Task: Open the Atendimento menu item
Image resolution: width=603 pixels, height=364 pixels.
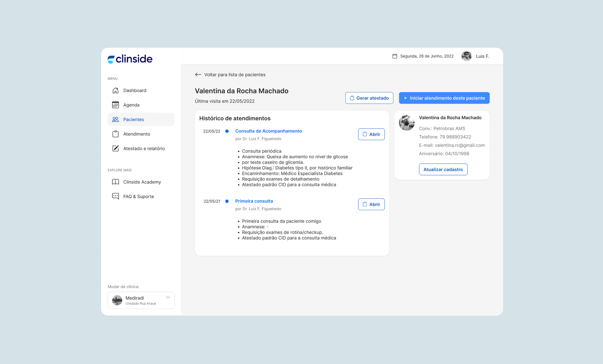Action: (137, 134)
